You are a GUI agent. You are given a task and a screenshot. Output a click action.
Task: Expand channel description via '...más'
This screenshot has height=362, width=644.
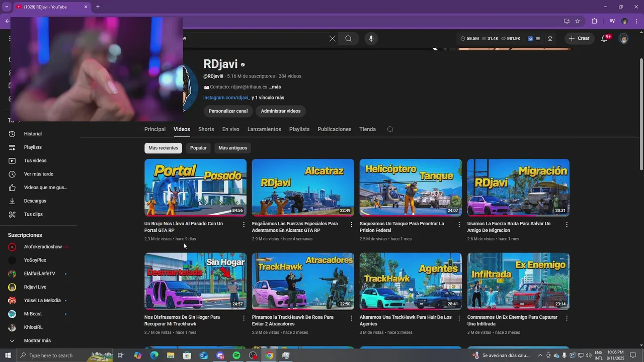[x=275, y=87]
